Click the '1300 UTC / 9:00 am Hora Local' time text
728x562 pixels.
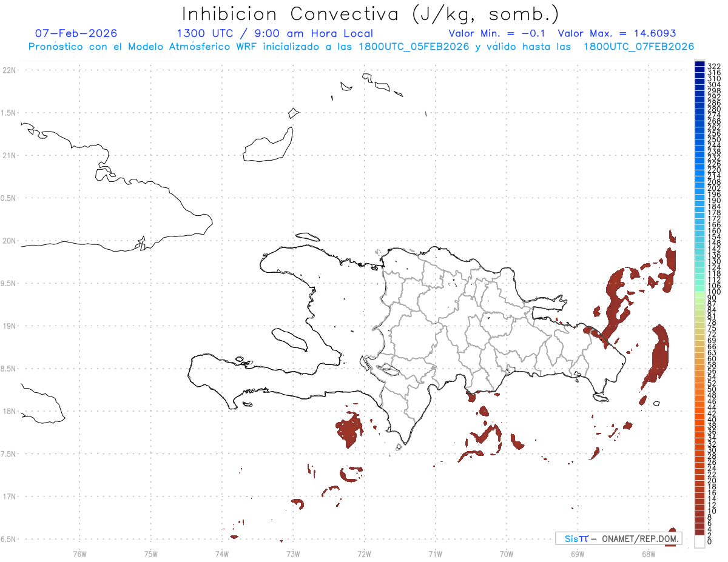(275, 33)
